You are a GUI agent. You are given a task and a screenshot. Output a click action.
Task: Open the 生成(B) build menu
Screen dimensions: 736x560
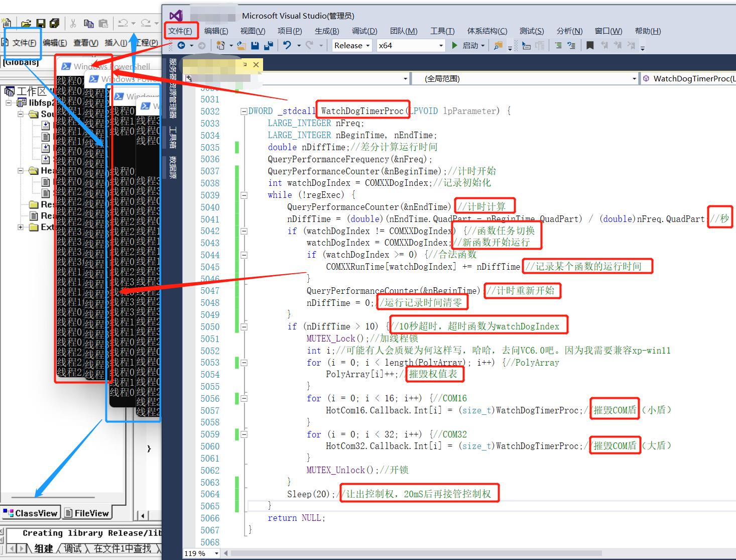[327, 31]
